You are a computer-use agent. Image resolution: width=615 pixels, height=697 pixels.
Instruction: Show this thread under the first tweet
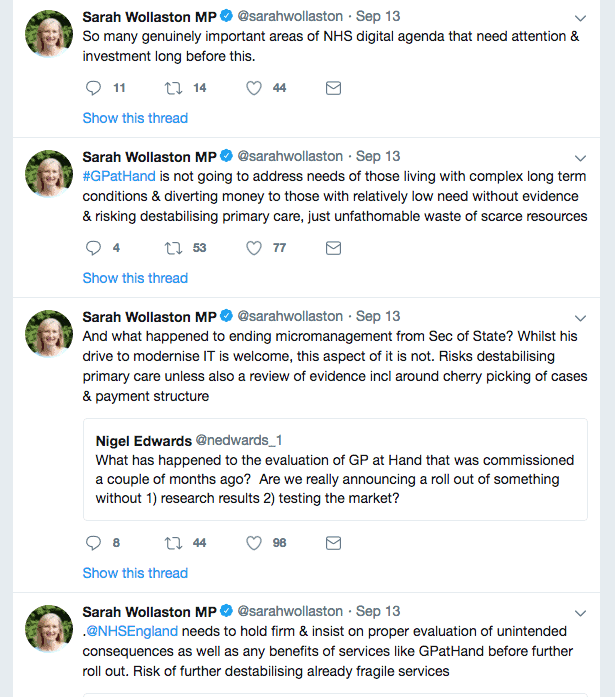[135, 118]
